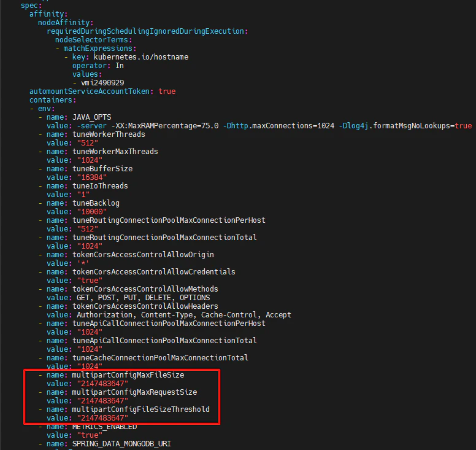Click the 'values:' key

point(87,74)
